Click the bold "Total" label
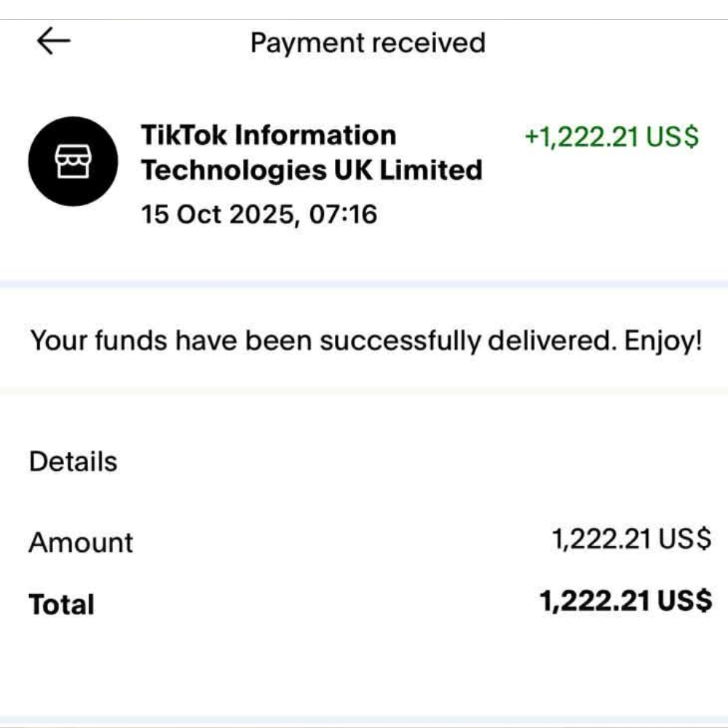The image size is (728, 728). [x=61, y=604]
